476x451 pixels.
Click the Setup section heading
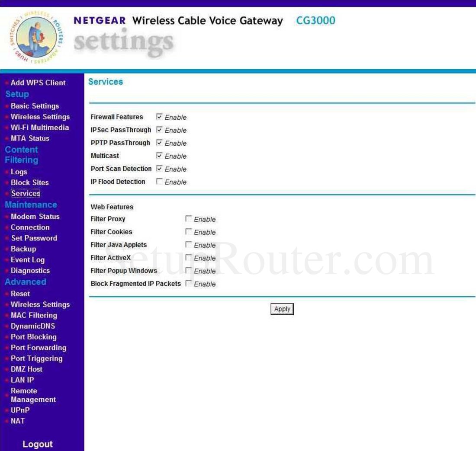17,94
